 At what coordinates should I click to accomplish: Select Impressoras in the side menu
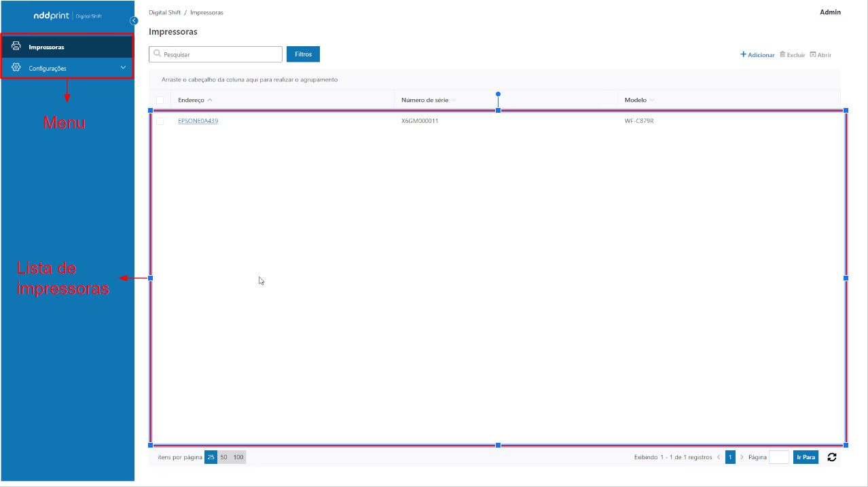tap(47, 48)
